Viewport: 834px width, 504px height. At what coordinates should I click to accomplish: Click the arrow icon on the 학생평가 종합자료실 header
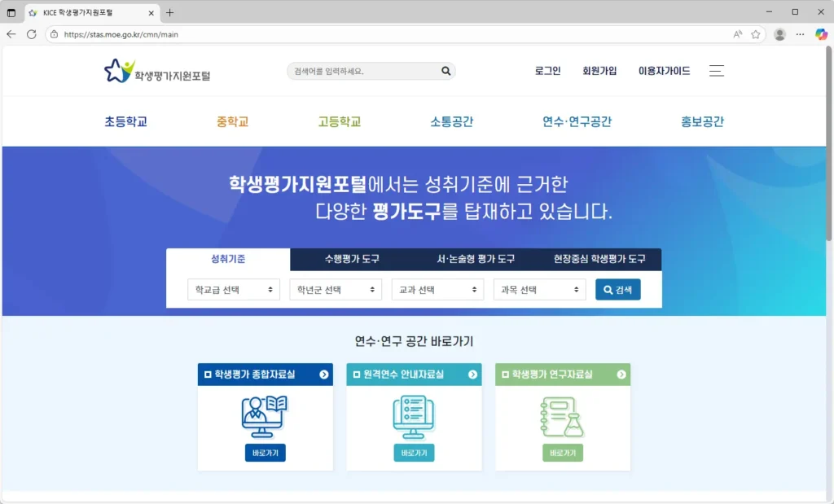(324, 375)
